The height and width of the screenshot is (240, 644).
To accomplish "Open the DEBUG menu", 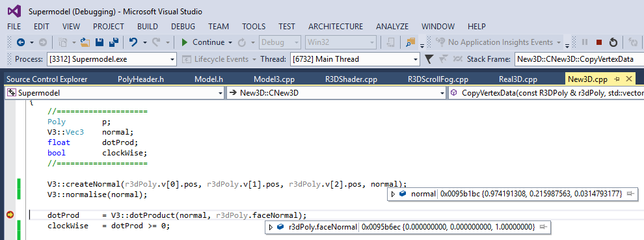I will pyautogui.click(x=183, y=26).
